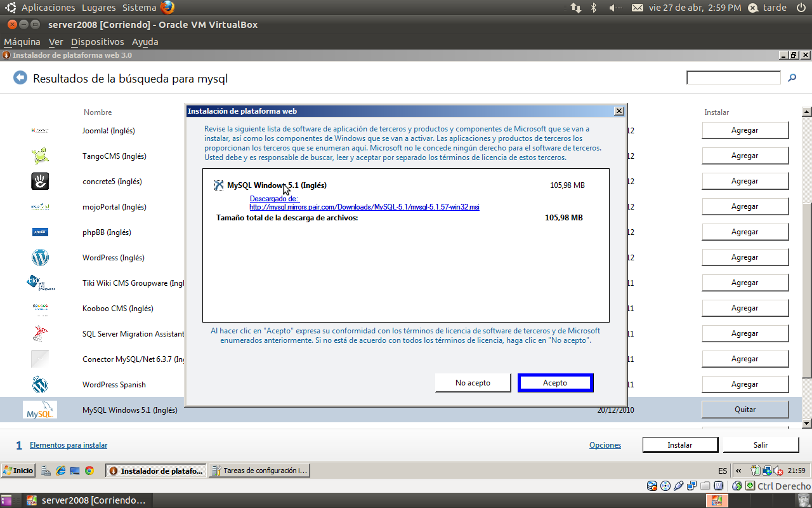Open Google Chrome from the quick launch bar

[x=90, y=470]
